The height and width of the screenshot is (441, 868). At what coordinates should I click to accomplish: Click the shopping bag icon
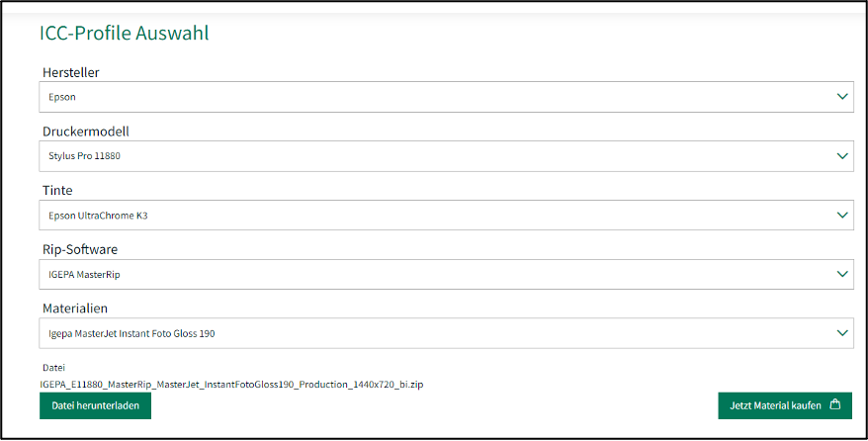coord(835,404)
